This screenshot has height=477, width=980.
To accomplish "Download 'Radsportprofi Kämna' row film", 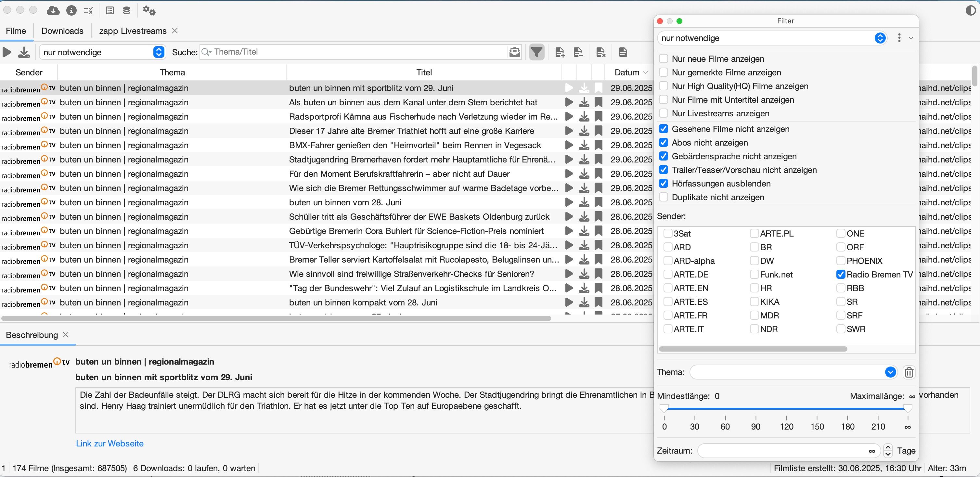I will [584, 117].
